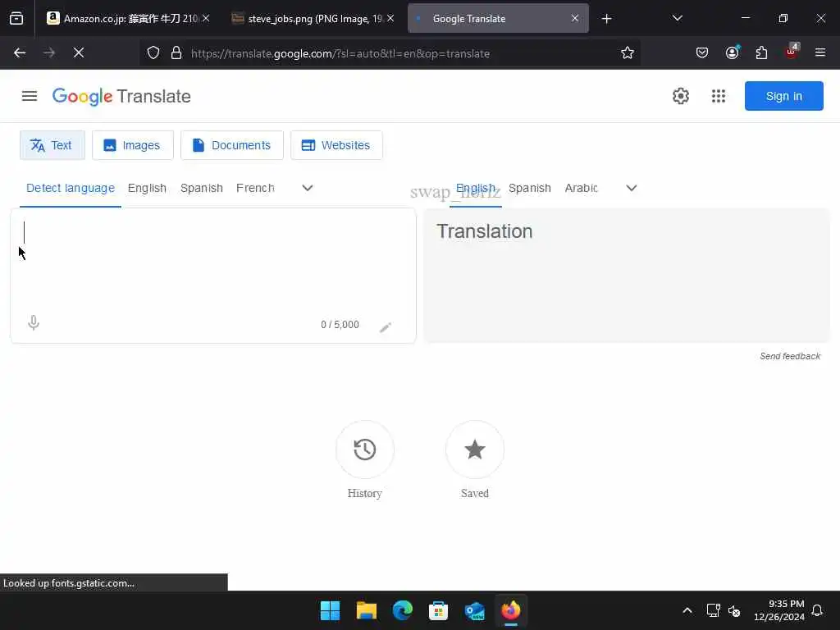Launch Microsoft Edge from taskbar
Screen dimensions: 840x630
[x=402, y=610]
